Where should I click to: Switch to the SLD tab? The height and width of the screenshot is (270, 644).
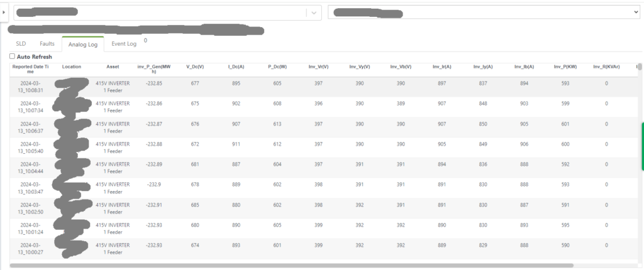tap(21, 43)
